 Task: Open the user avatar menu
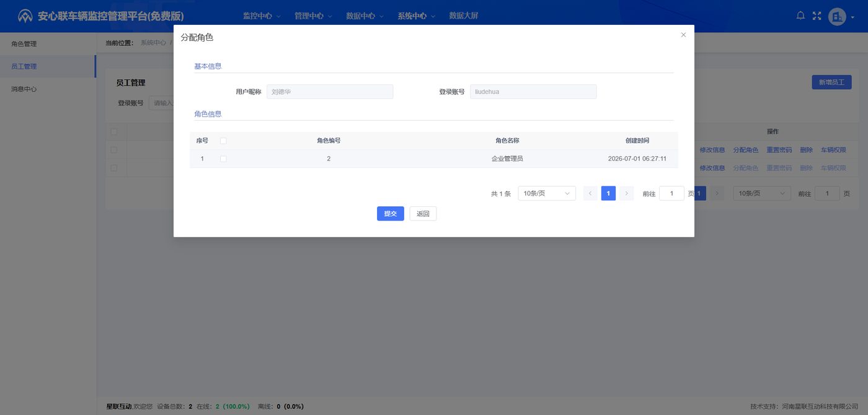(x=837, y=17)
